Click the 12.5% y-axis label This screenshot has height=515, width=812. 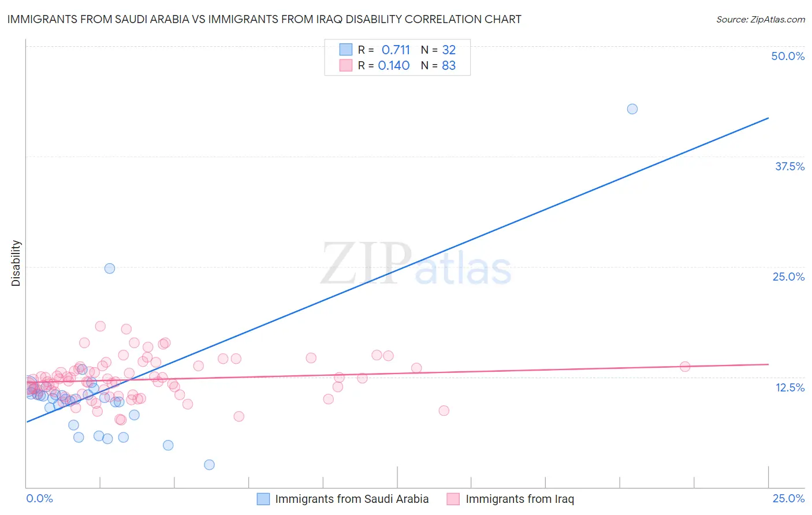[x=790, y=387]
